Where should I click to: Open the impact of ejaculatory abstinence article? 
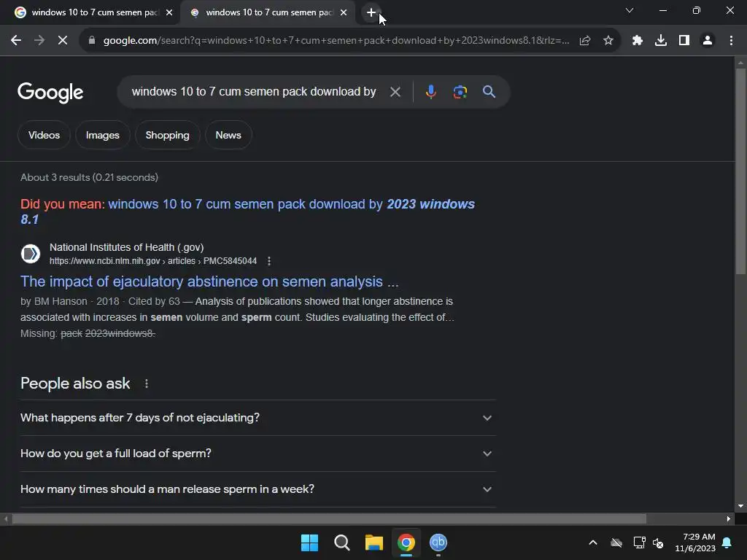pyautogui.click(x=209, y=281)
